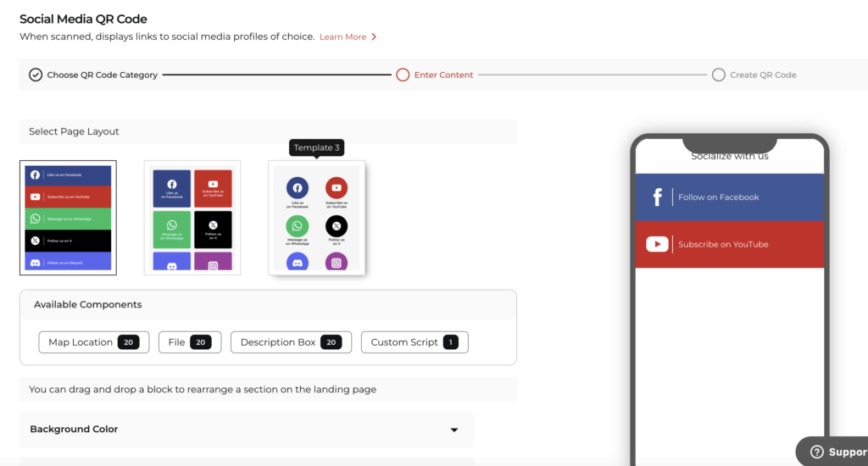Viewport: 868px width, 466px height.
Task: Click the gray circle of Create QR Code step
Action: (719, 75)
